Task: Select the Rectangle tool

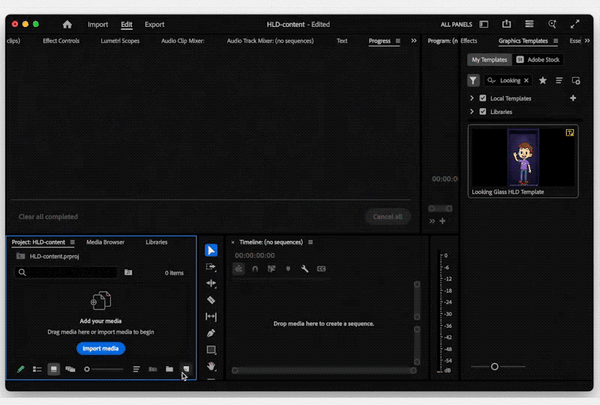Action: click(x=211, y=350)
